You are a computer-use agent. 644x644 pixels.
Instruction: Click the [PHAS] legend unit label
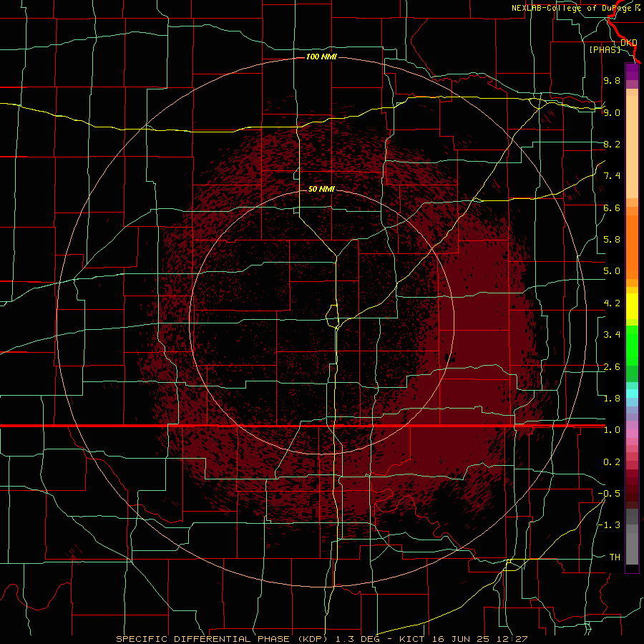(x=605, y=49)
